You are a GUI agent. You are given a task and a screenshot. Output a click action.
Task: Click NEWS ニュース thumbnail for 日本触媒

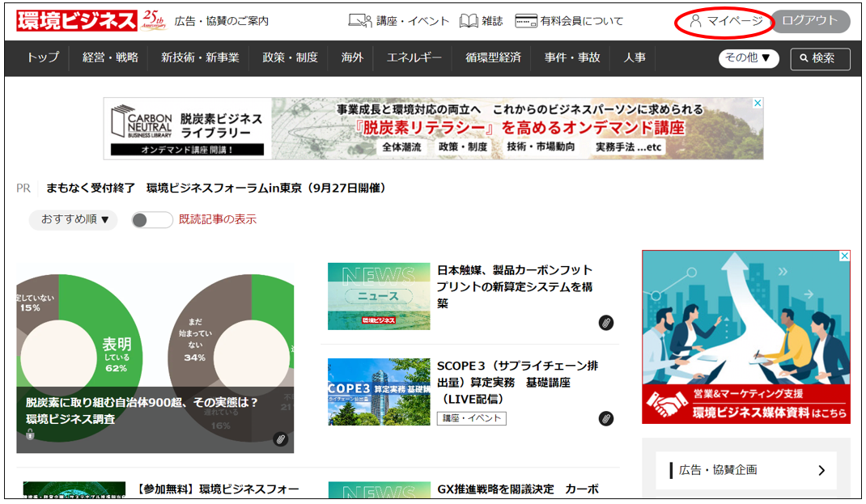379,296
